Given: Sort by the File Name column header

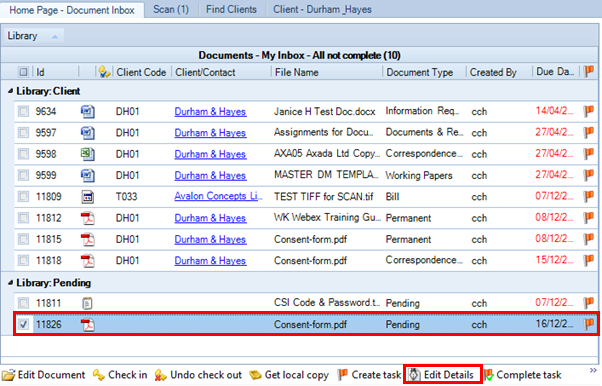Looking at the screenshot, I should click(x=326, y=72).
